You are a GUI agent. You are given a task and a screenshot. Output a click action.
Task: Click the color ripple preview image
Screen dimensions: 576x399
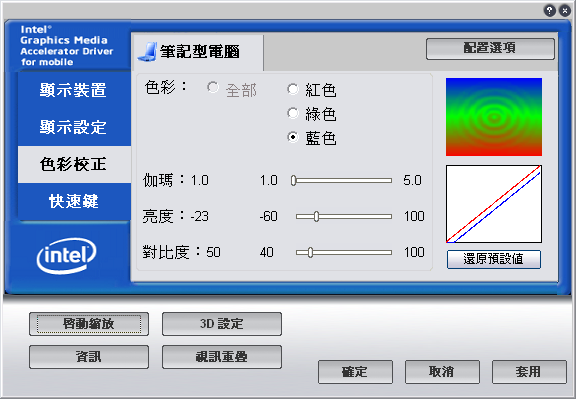click(x=494, y=117)
